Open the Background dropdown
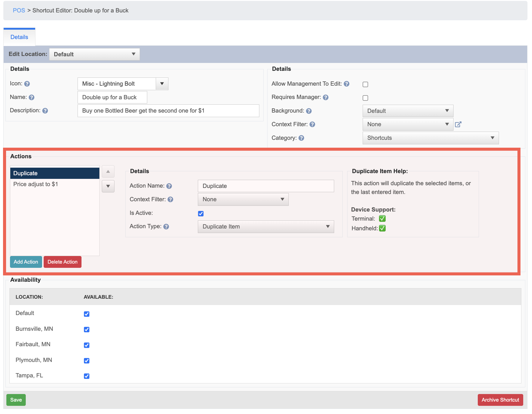 408,111
